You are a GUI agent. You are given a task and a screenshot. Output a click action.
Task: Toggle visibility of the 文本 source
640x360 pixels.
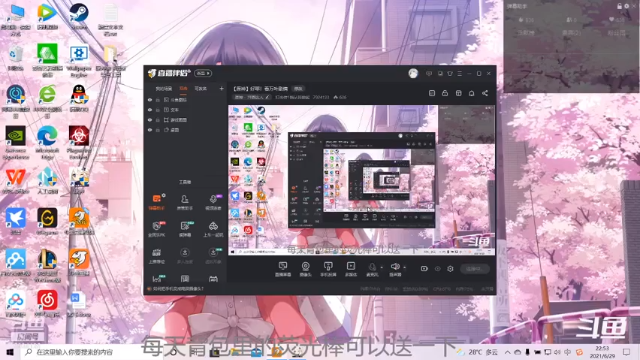[x=150, y=110]
